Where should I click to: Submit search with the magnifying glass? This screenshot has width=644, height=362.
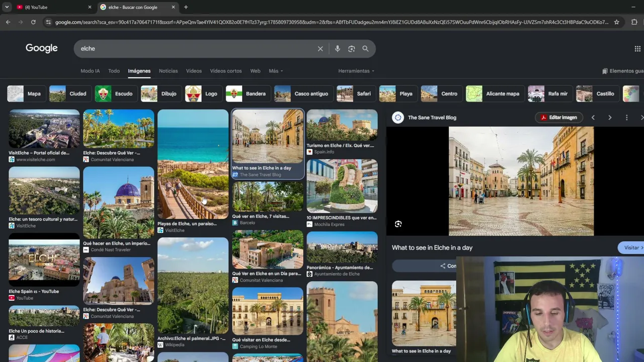coord(365,49)
